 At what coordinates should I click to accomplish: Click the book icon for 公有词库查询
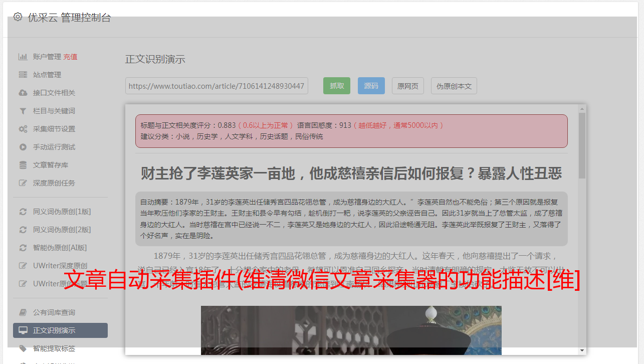(23, 312)
